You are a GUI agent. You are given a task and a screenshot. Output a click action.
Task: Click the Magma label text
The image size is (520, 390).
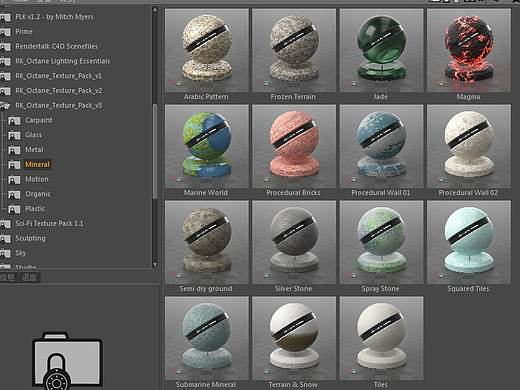coord(468,97)
